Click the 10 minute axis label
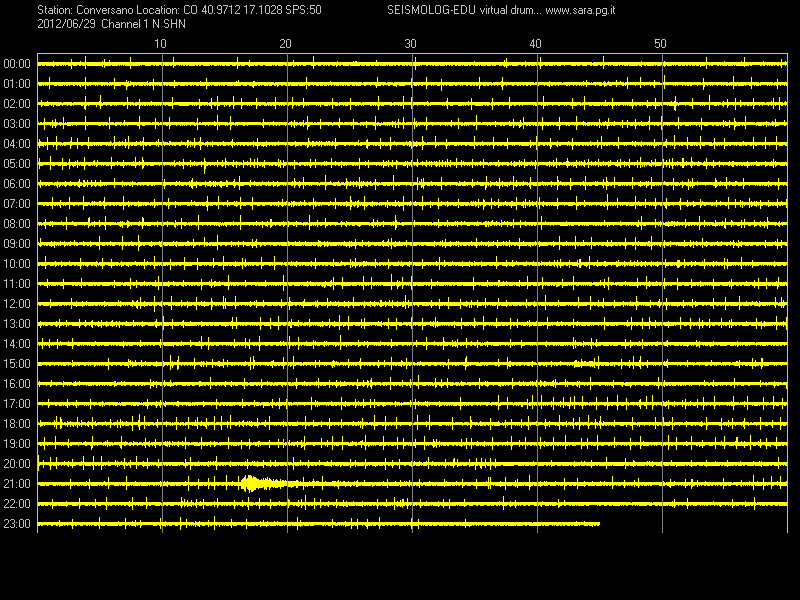This screenshot has width=800, height=600. click(x=160, y=44)
